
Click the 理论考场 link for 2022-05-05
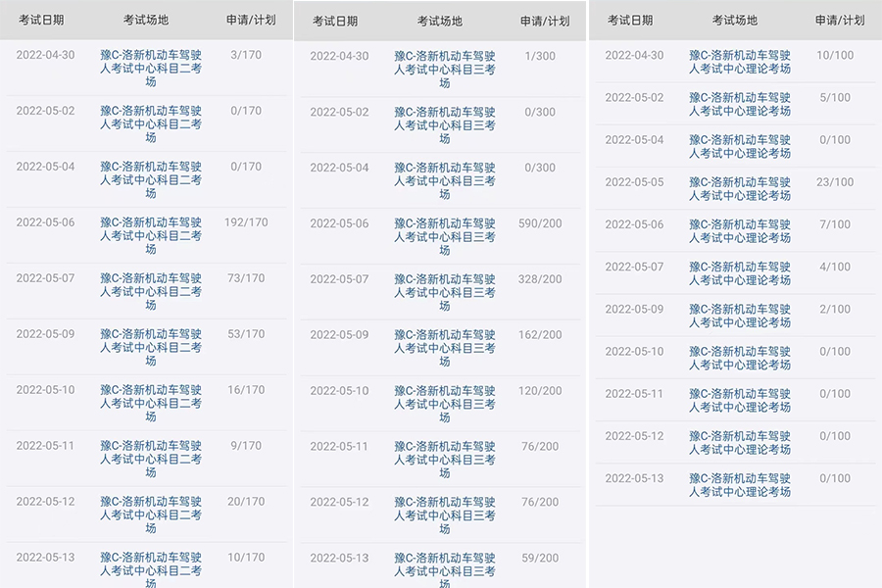[x=740, y=188]
